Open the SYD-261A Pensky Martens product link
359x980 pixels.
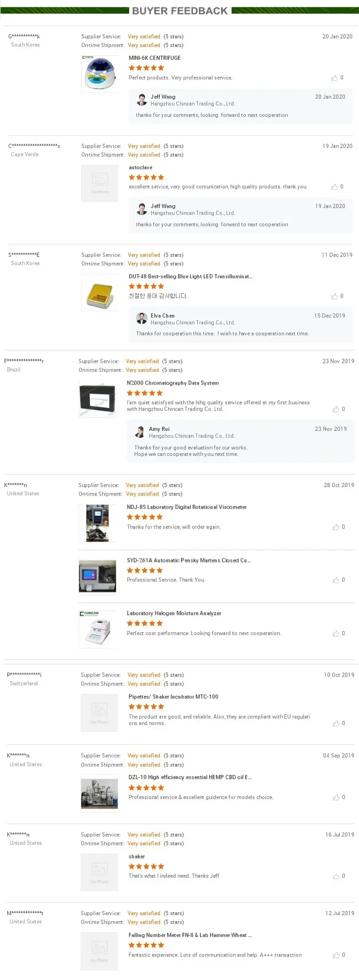tap(188, 560)
